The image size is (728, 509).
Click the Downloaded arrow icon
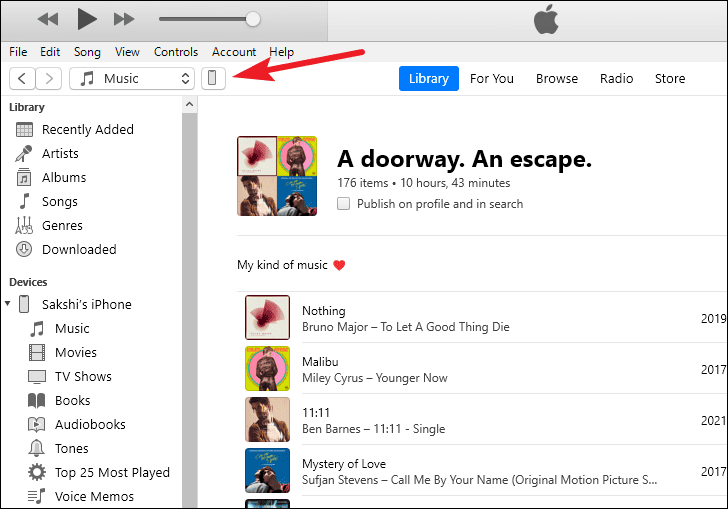click(24, 249)
